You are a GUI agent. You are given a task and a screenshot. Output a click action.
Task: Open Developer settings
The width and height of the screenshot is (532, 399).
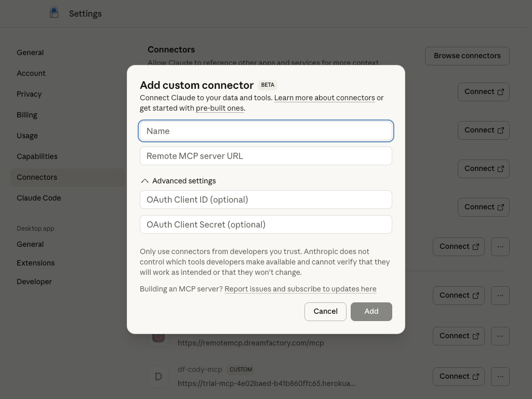click(x=34, y=282)
